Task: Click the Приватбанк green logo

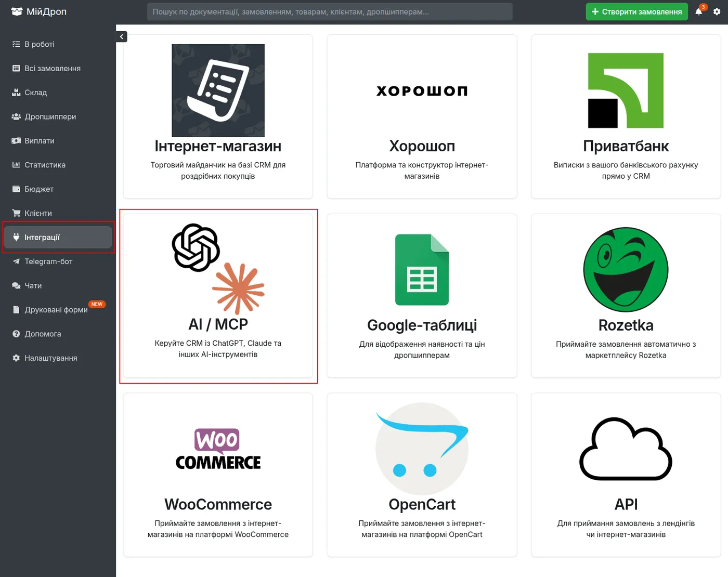Action: pos(626,90)
